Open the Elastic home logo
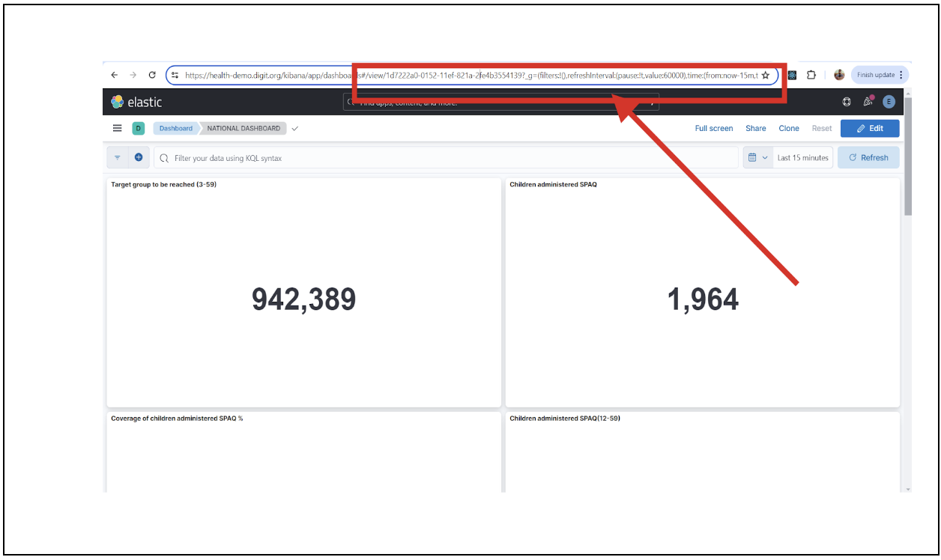Screen dimensions: 941x560 (136, 102)
